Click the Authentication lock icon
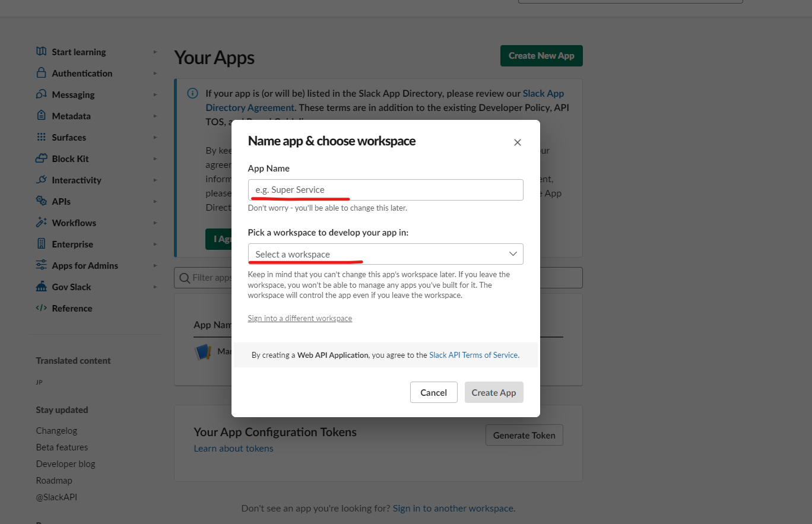The height and width of the screenshot is (524, 812). (x=41, y=73)
